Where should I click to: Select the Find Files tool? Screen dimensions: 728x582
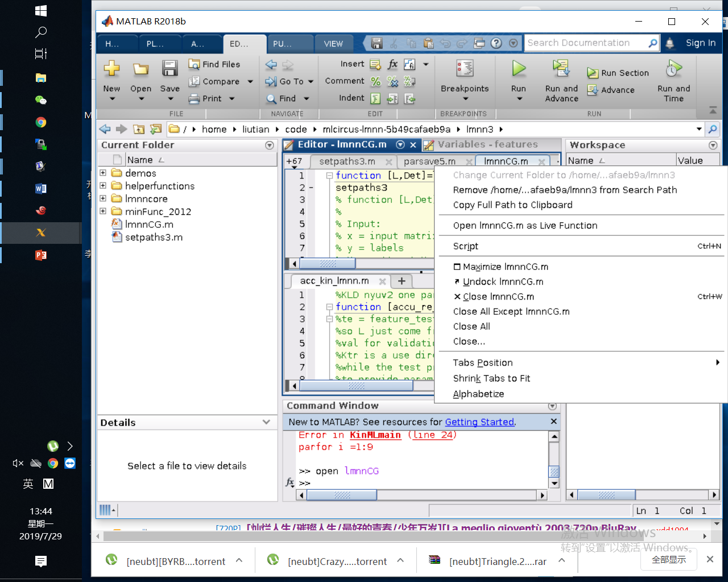pos(214,64)
